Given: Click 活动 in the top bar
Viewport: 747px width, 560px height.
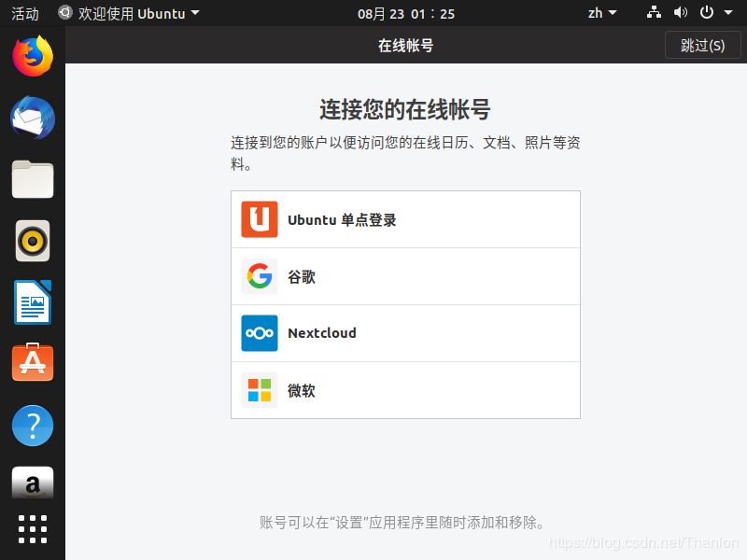Looking at the screenshot, I should [25, 13].
